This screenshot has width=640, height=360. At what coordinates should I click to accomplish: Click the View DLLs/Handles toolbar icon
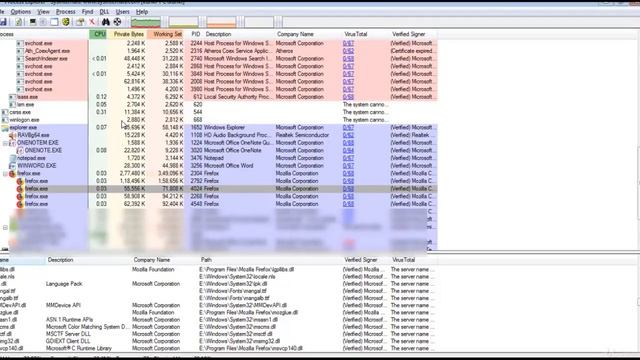click(66, 22)
